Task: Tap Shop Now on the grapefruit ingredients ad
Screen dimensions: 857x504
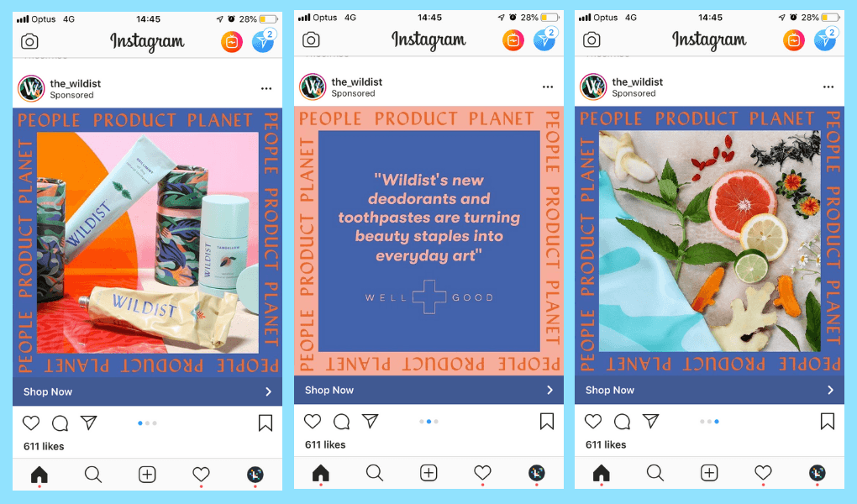Action: (709, 390)
